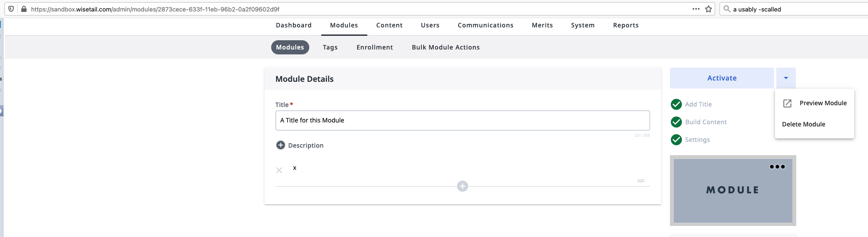
Task: Click the Build Content green checkmark
Action: 676,122
